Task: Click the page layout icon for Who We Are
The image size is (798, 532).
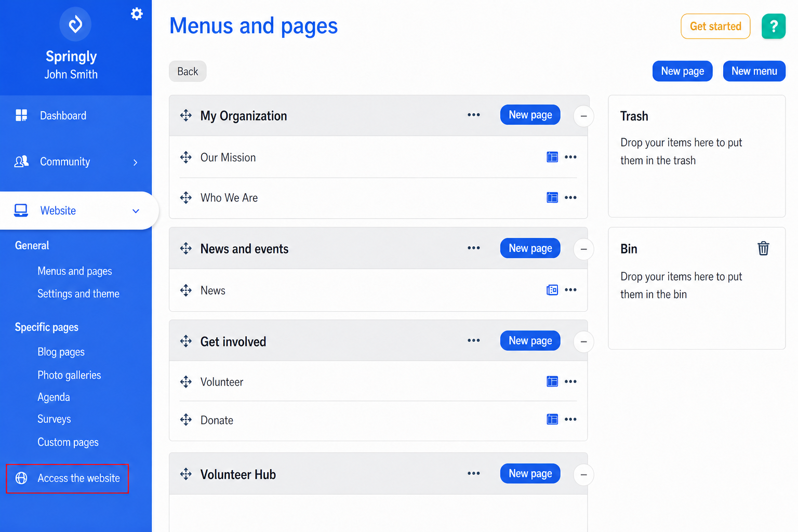Action: [552, 197]
